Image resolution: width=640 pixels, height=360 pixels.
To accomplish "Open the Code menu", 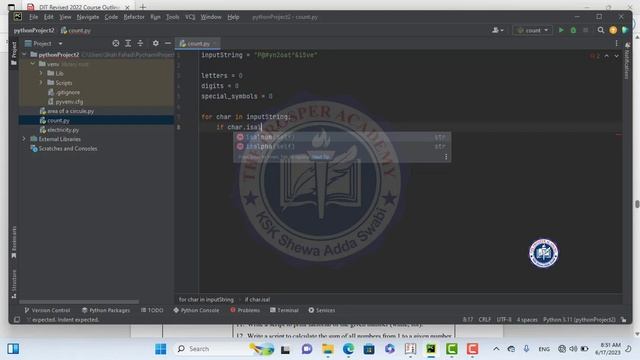I will click(111, 17).
